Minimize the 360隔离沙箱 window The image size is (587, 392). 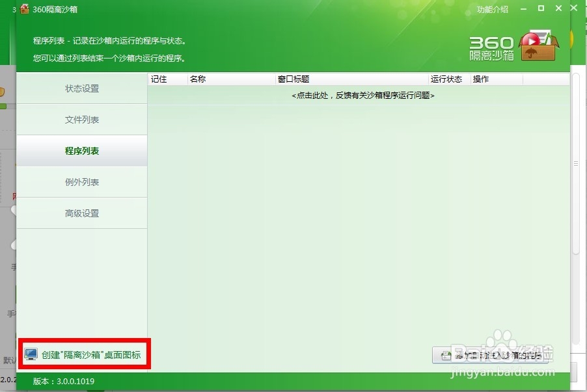point(523,8)
